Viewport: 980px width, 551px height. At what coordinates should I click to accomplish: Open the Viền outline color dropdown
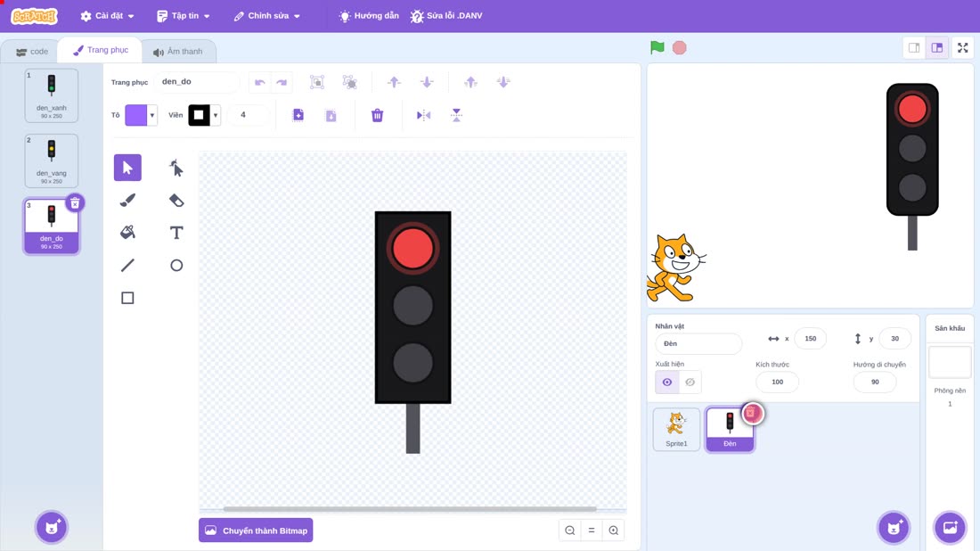204,115
